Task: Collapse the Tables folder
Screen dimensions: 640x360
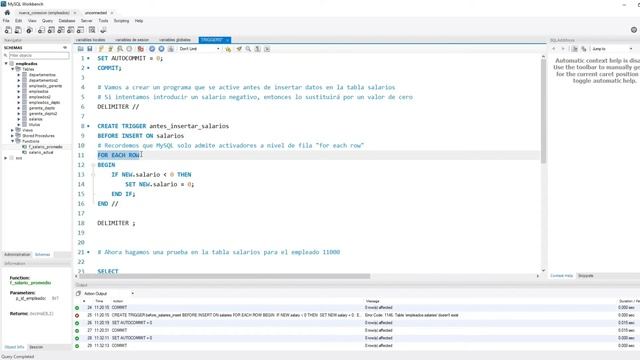Action: point(13,69)
